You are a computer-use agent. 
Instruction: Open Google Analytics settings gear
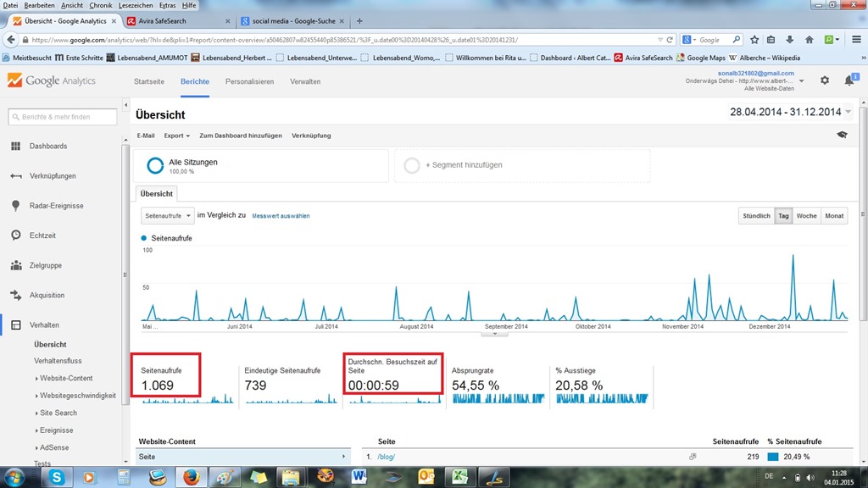coord(825,80)
